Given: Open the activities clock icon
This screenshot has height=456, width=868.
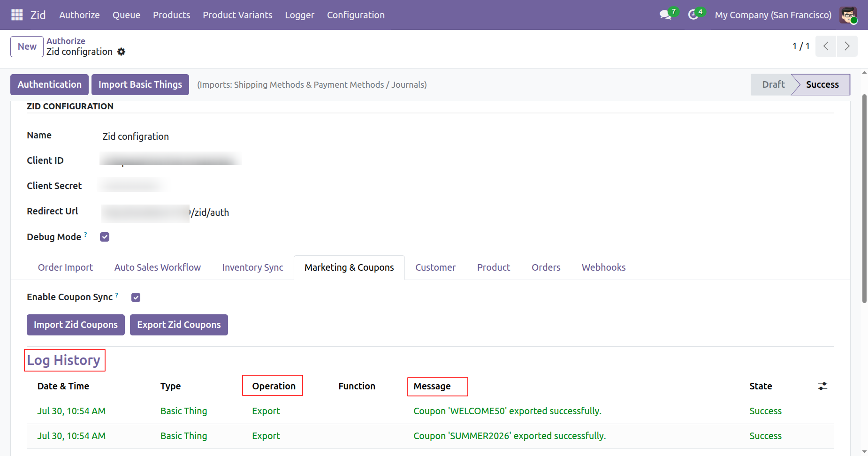Looking at the screenshot, I should click(x=693, y=15).
